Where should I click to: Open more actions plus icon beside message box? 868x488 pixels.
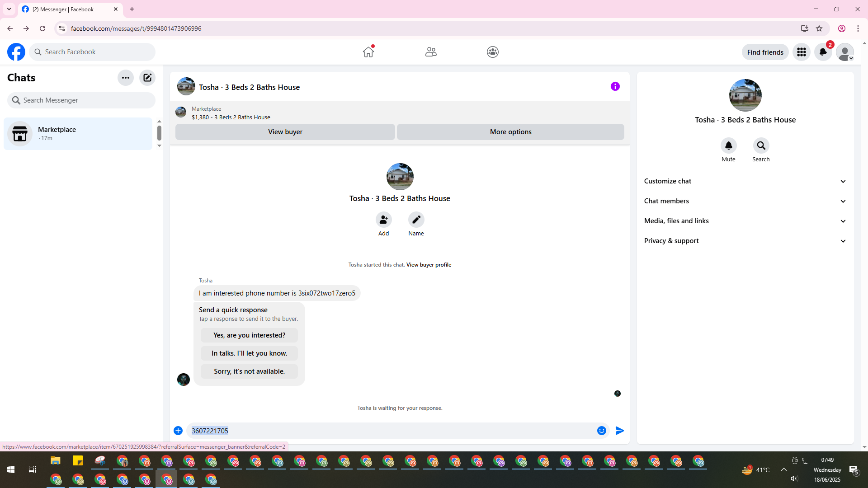point(178,431)
